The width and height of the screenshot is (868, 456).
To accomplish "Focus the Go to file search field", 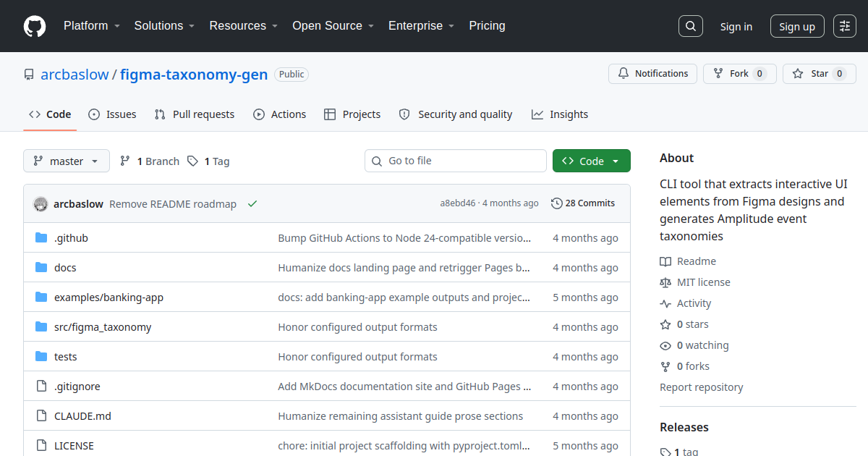I will (456, 161).
